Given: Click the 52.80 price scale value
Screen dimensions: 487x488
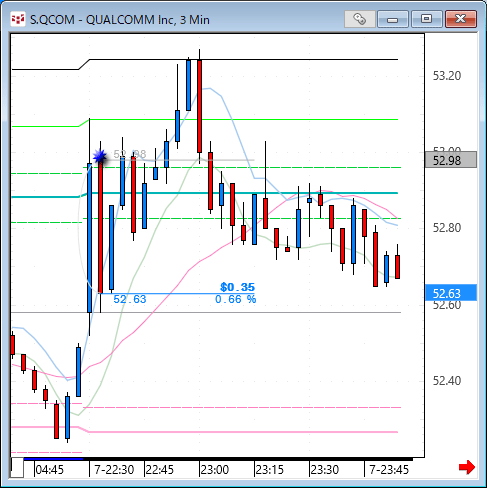Looking at the screenshot, I should point(447,228).
